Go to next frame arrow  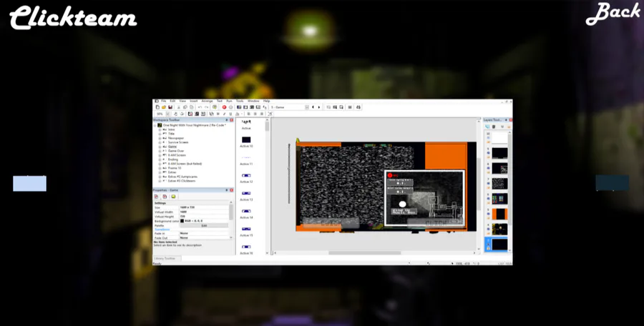319,107
